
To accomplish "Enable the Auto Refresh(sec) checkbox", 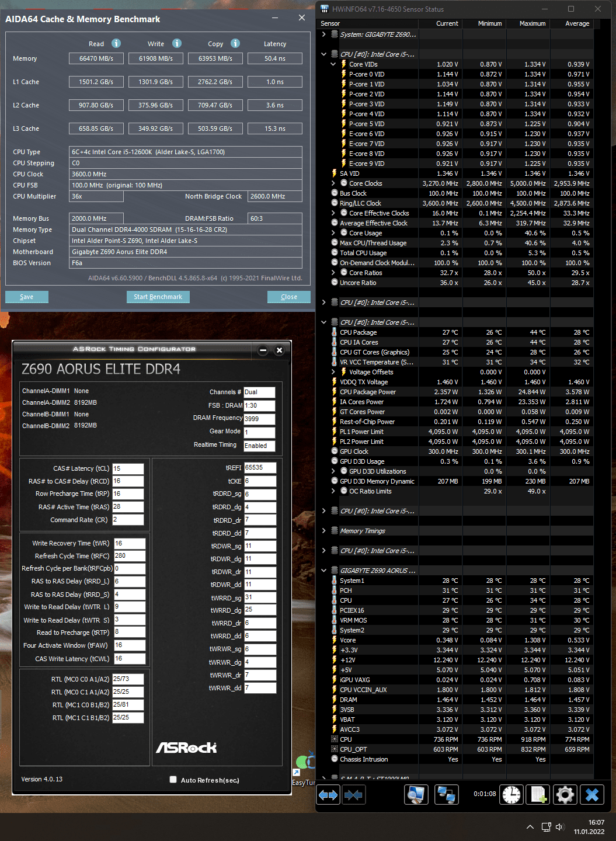I will (173, 780).
